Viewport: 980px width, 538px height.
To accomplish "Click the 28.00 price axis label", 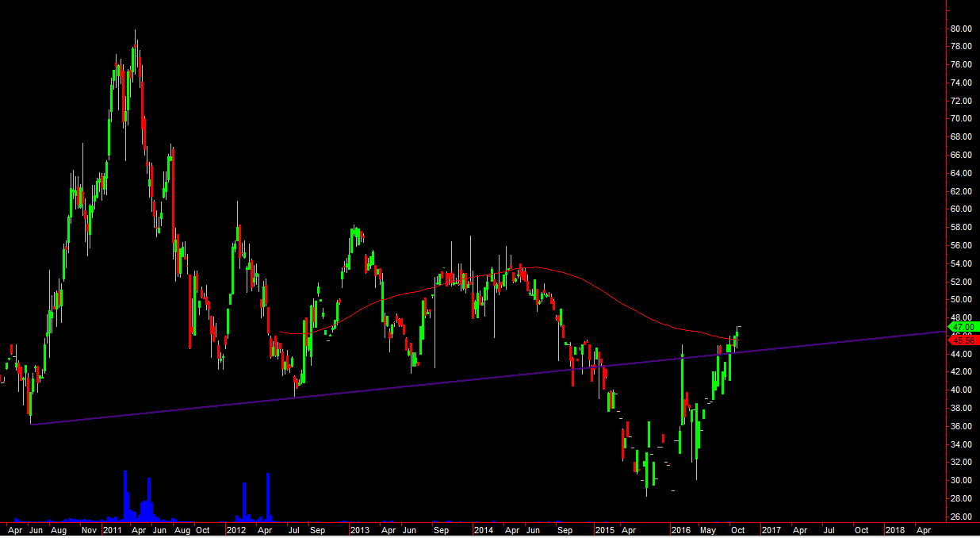I will [x=961, y=499].
